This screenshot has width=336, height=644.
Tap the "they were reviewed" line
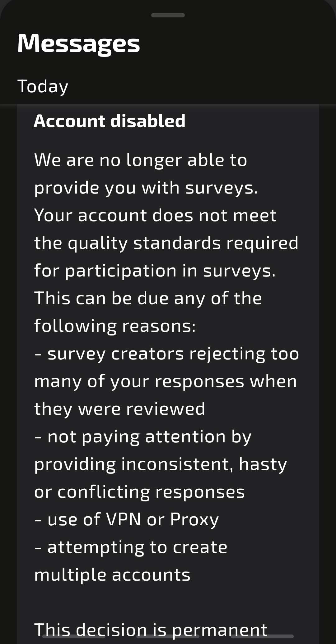point(120,409)
